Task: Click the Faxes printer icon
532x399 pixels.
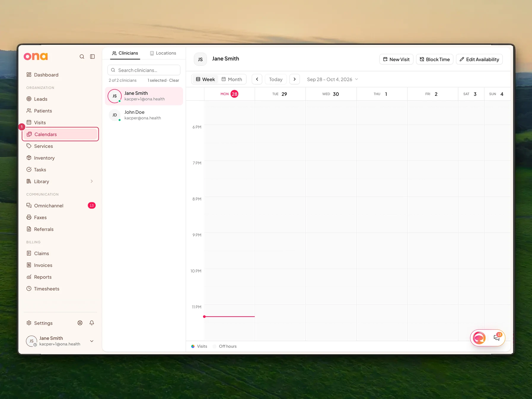Action: click(29, 217)
